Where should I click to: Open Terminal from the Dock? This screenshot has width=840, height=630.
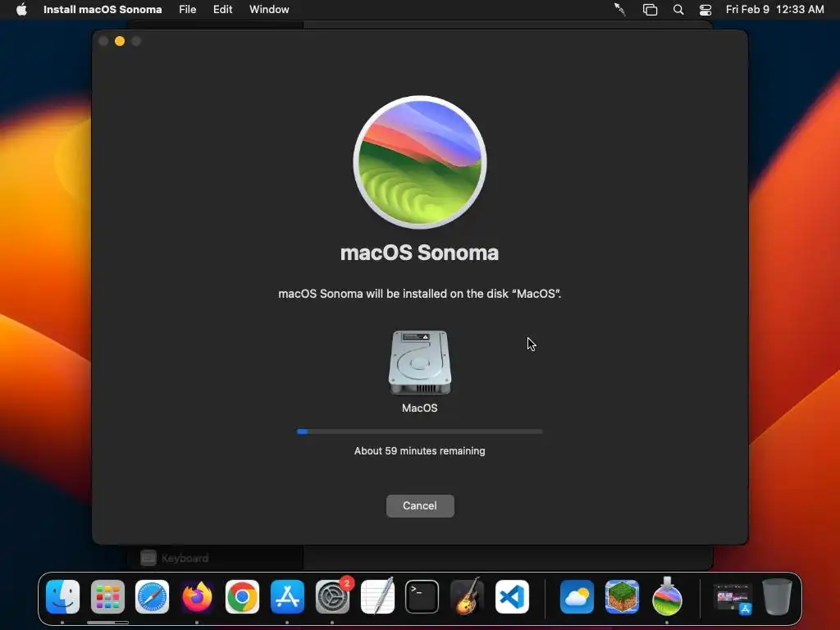point(422,597)
